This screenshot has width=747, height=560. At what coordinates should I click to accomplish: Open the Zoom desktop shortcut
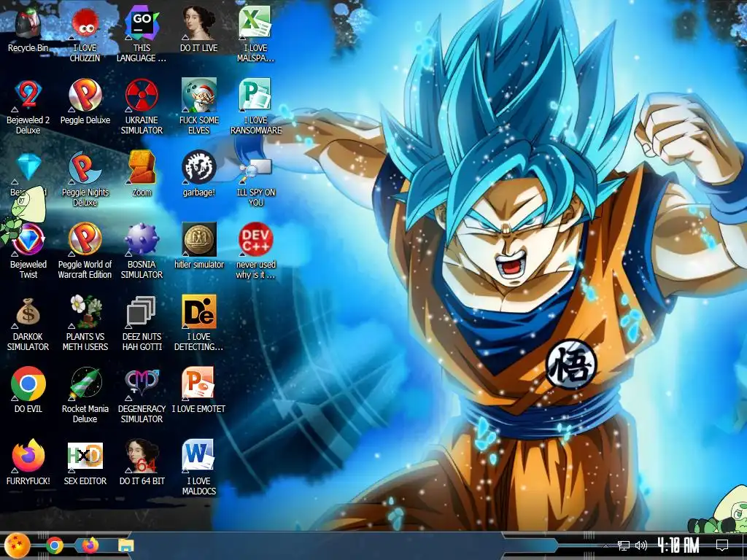pos(142,168)
